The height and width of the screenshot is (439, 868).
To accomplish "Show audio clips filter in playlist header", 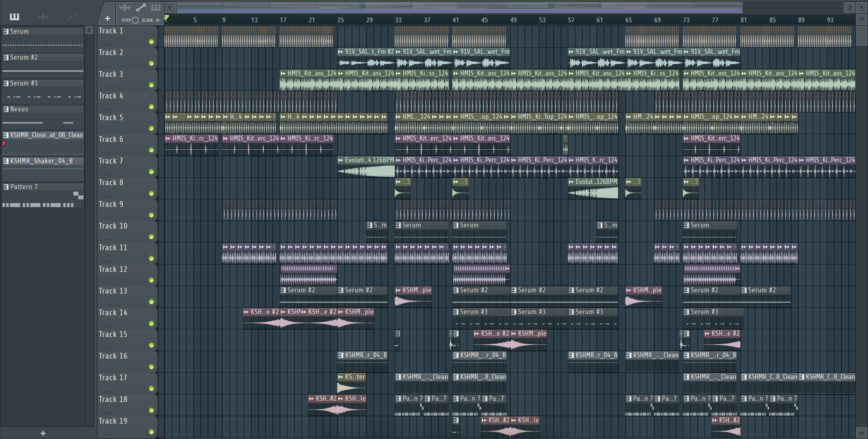I will (125, 7).
